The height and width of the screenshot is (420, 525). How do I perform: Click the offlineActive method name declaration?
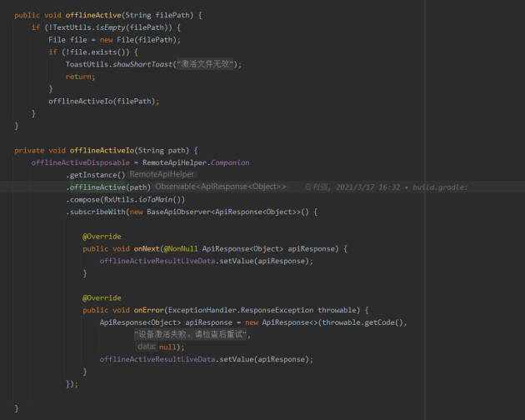(93, 15)
